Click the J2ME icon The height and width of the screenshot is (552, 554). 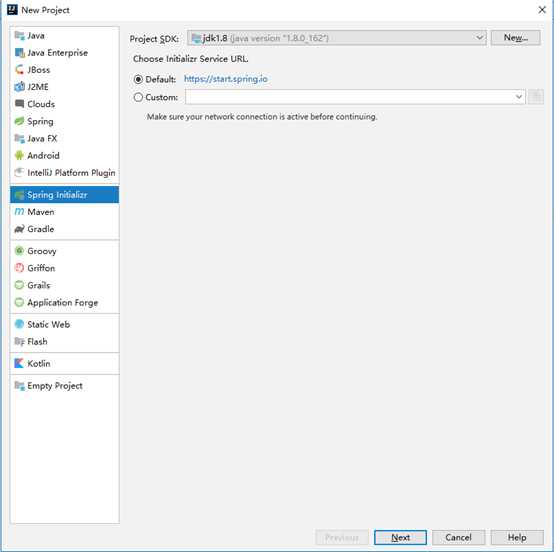(19, 87)
